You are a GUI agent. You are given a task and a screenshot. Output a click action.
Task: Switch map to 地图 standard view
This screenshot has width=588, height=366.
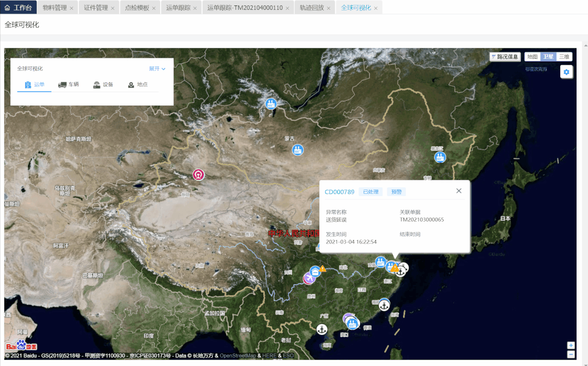[x=532, y=57]
